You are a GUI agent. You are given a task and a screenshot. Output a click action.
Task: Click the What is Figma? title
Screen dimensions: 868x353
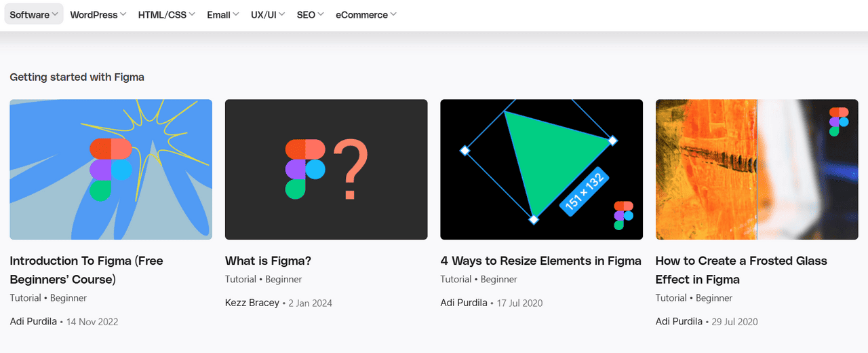[x=268, y=261]
